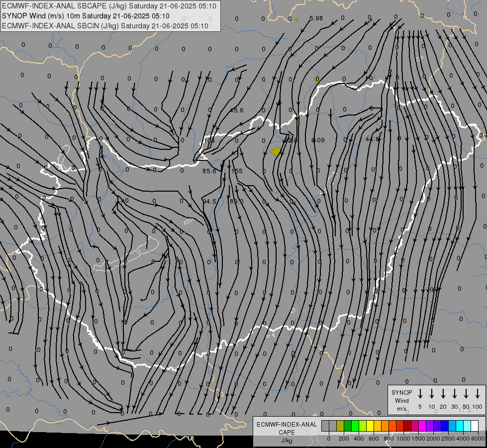Click the olive diamond CAPE patch on the map

pos(276,152)
